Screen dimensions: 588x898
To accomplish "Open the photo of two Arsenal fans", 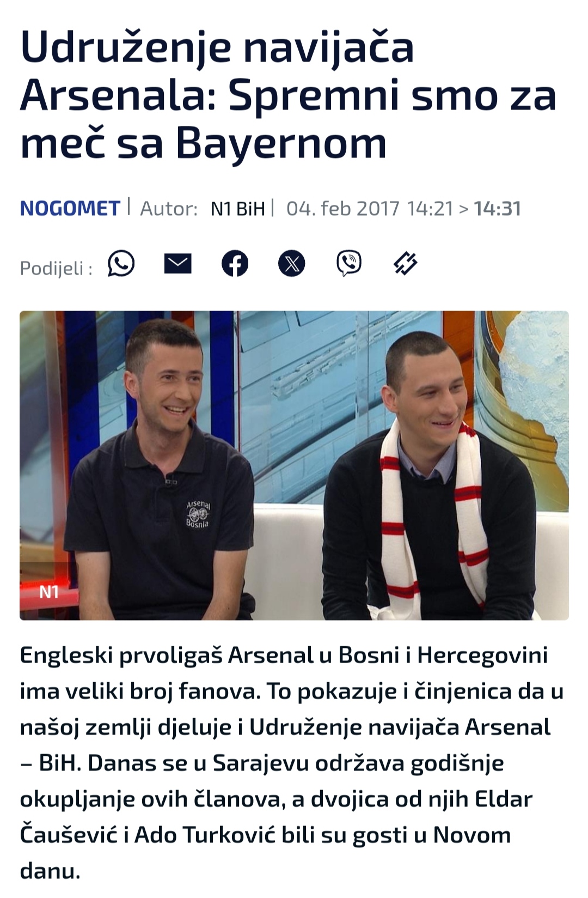I will (294, 465).
